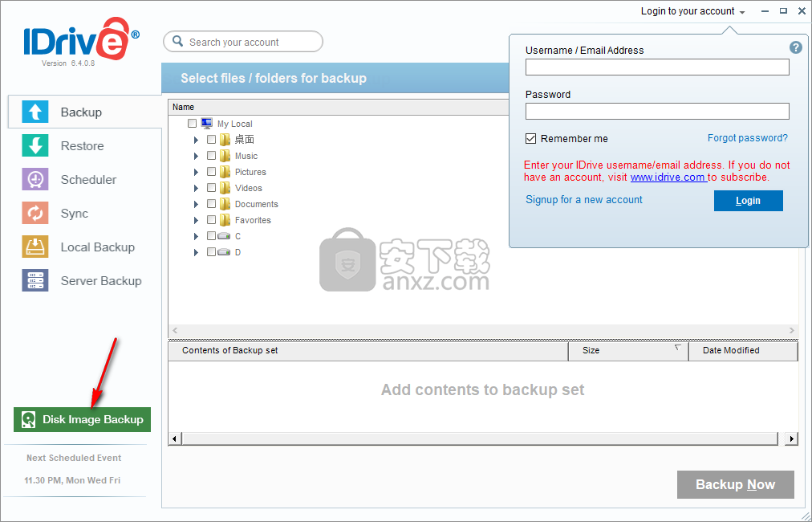812x522 pixels.
Task: Click the Disk Image Backup button
Action: 83,419
